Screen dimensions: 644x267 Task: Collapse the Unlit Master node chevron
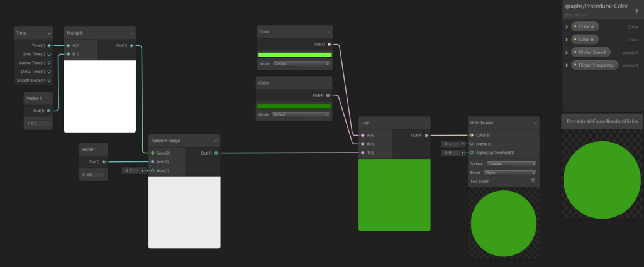(x=535, y=123)
